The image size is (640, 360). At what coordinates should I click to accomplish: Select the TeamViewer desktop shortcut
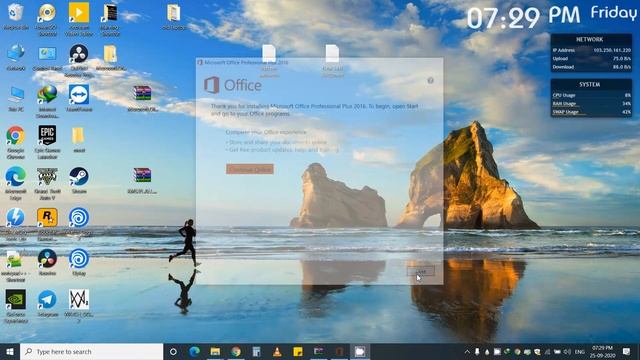tap(79, 98)
